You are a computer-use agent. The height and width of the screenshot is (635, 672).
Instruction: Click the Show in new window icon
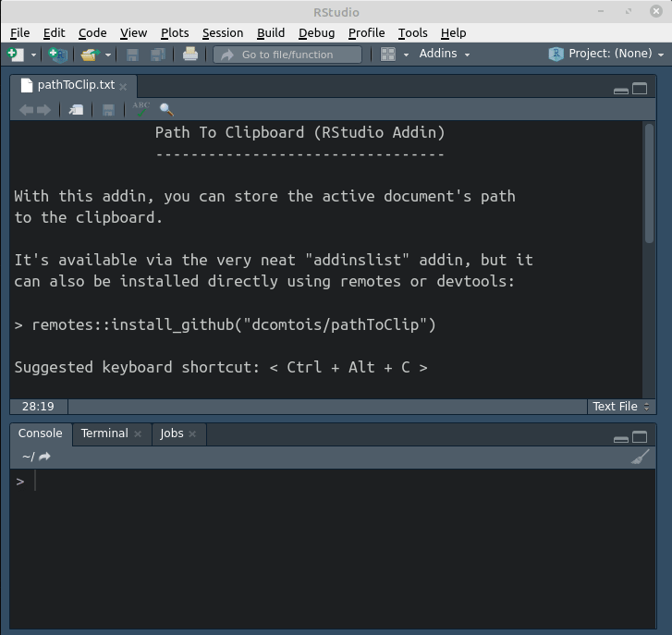click(77, 110)
